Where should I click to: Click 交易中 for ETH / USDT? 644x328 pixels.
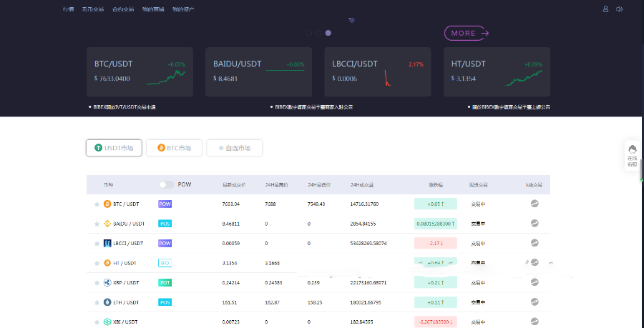click(478, 302)
